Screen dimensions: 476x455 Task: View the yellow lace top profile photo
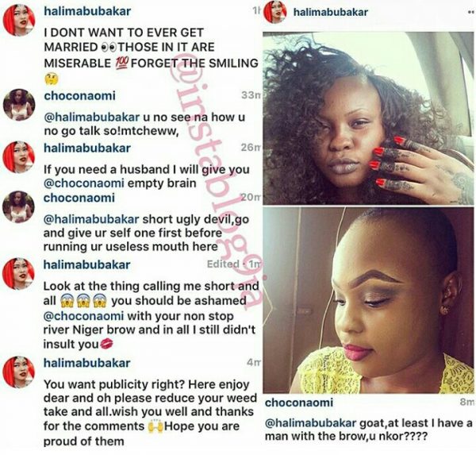pos(368,300)
